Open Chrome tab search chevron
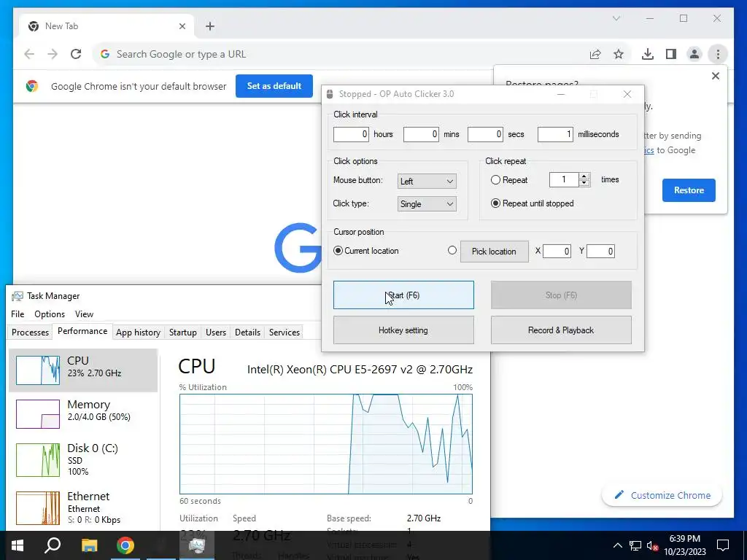Screen dimensions: 747x560 pos(616,18)
